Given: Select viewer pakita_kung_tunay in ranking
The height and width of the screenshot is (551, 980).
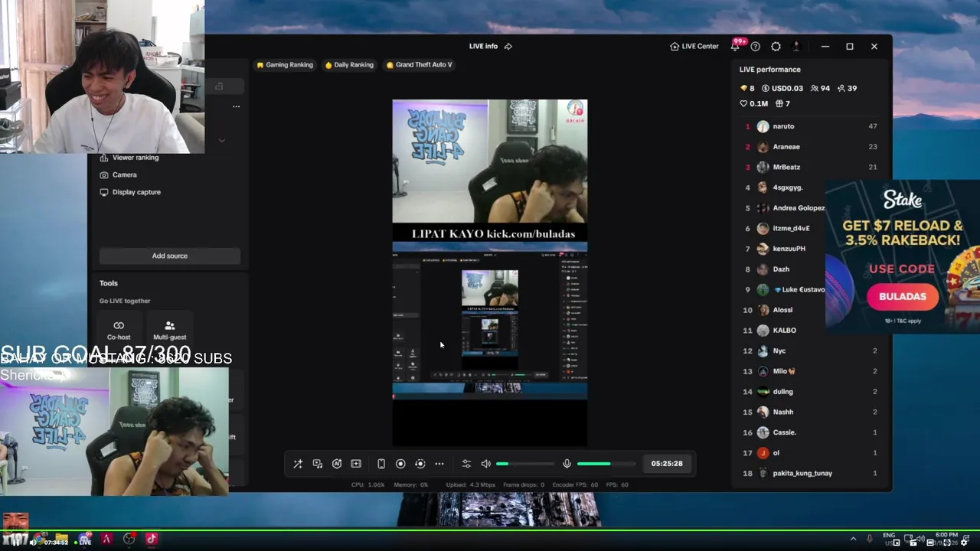Looking at the screenshot, I should [811, 474].
